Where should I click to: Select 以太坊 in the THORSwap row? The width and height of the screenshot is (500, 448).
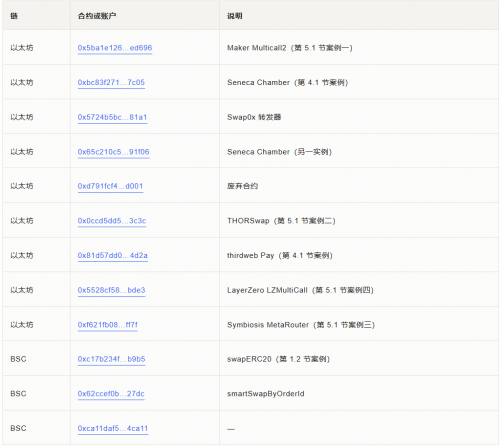tap(22, 221)
